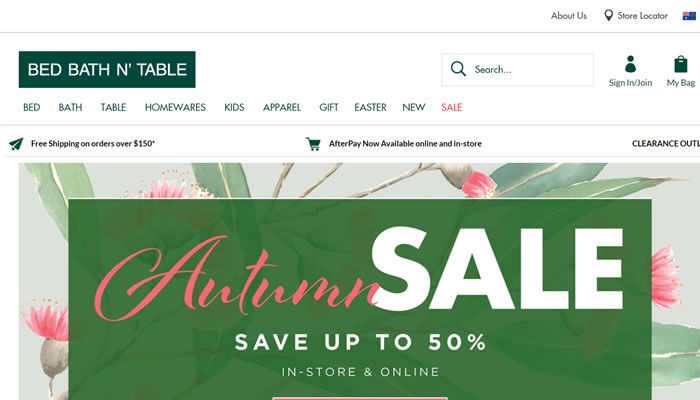Go to the red SALE menu item

point(451,108)
